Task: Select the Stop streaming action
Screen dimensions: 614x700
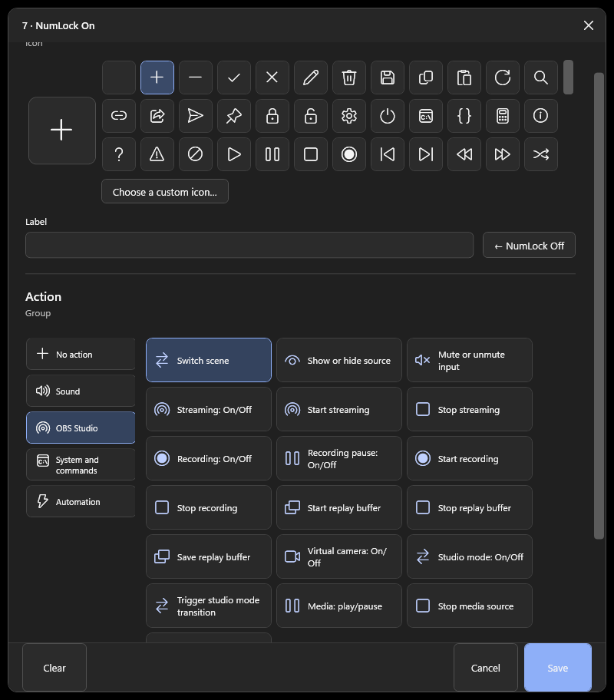Action: (x=469, y=409)
